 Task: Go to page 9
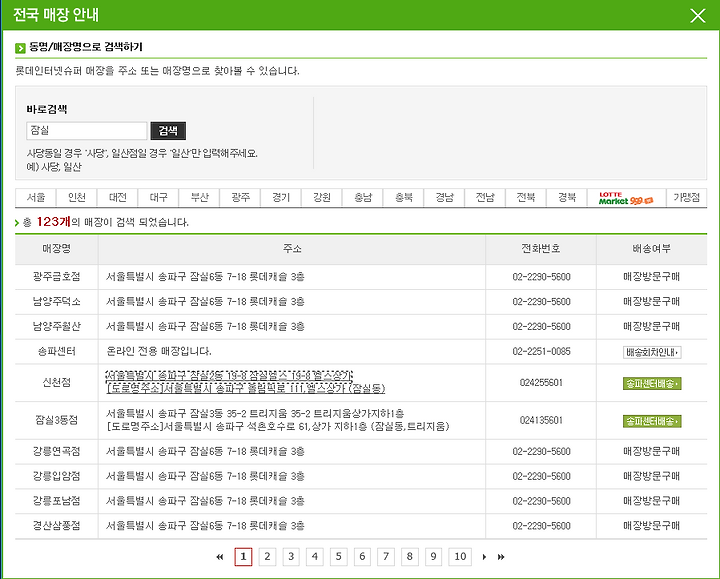coord(433,557)
